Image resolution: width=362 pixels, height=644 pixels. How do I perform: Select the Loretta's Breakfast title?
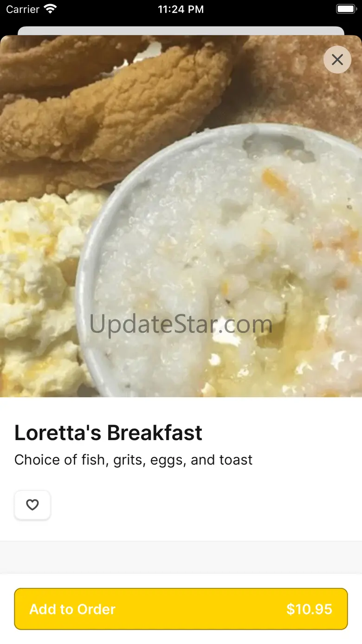[x=108, y=433]
